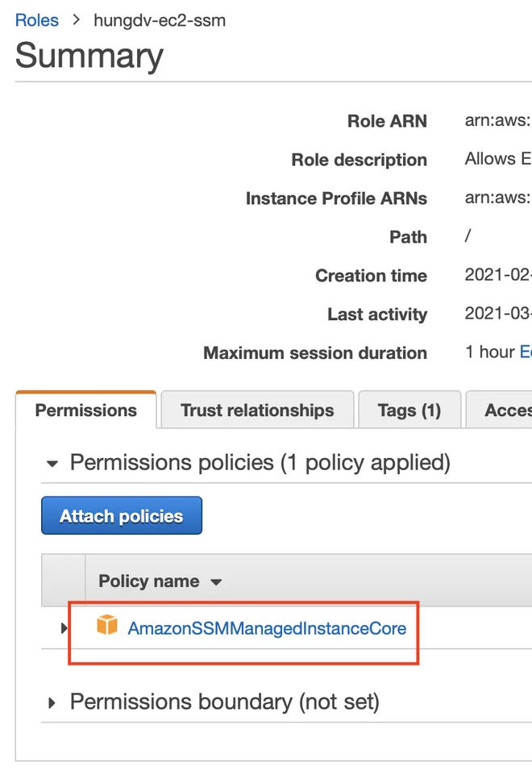Viewport: 532px width, 779px height.
Task: Click the Role ARN value text
Action: point(497,120)
